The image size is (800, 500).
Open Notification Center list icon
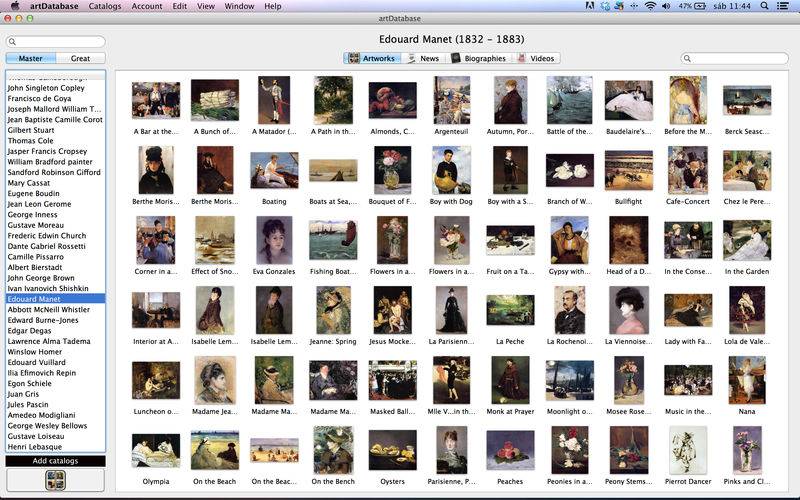782,6
